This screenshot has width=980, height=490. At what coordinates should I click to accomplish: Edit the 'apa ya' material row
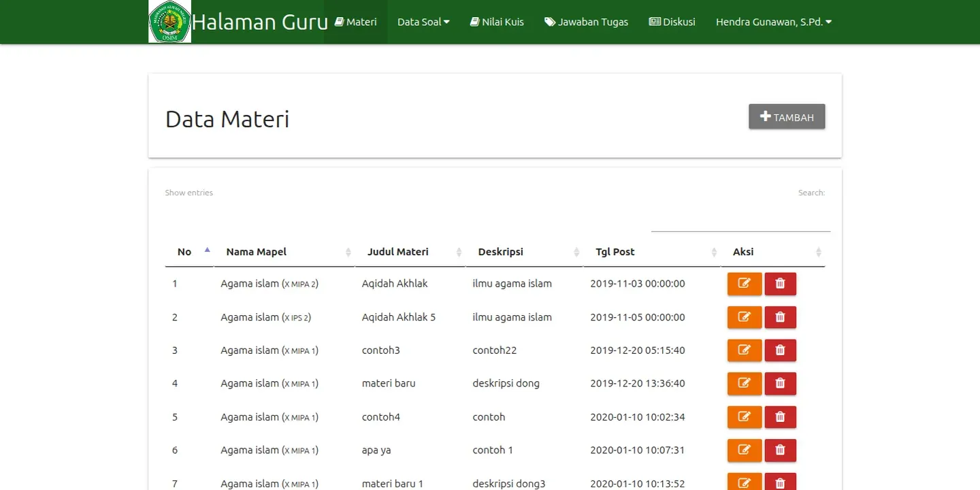point(745,451)
